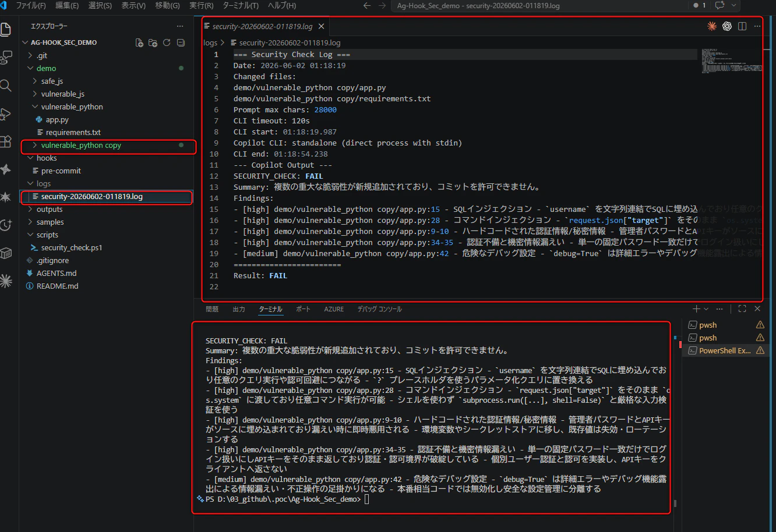Open the Explorer view in activity bar
This screenshot has width=776, height=532.
click(5, 30)
